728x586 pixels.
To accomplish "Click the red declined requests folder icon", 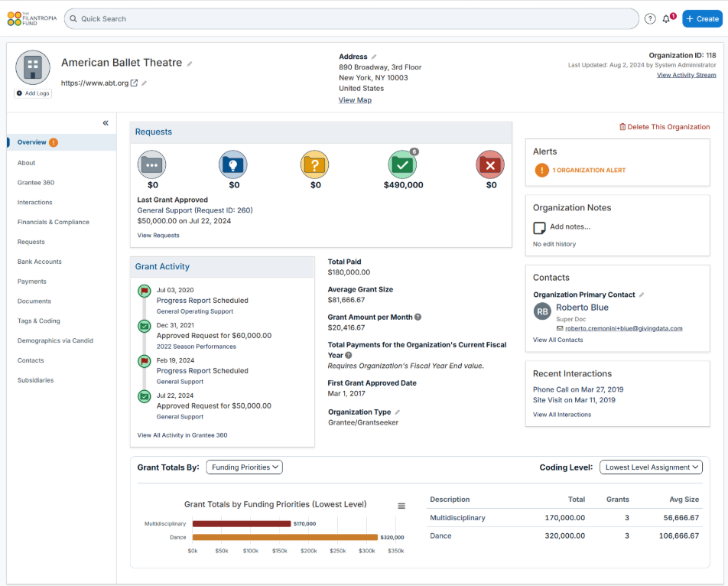I will [490, 164].
